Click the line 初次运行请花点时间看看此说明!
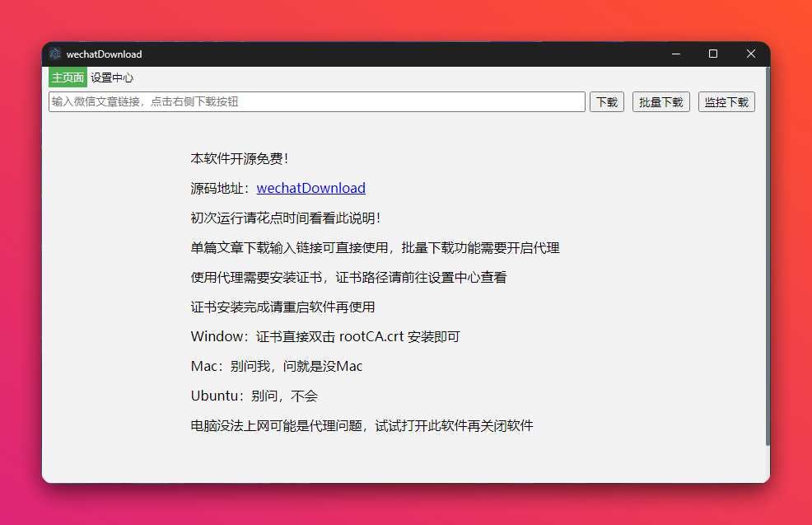Image resolution: width=812 pixels, height=525 pixels. [x=285, y=218]
